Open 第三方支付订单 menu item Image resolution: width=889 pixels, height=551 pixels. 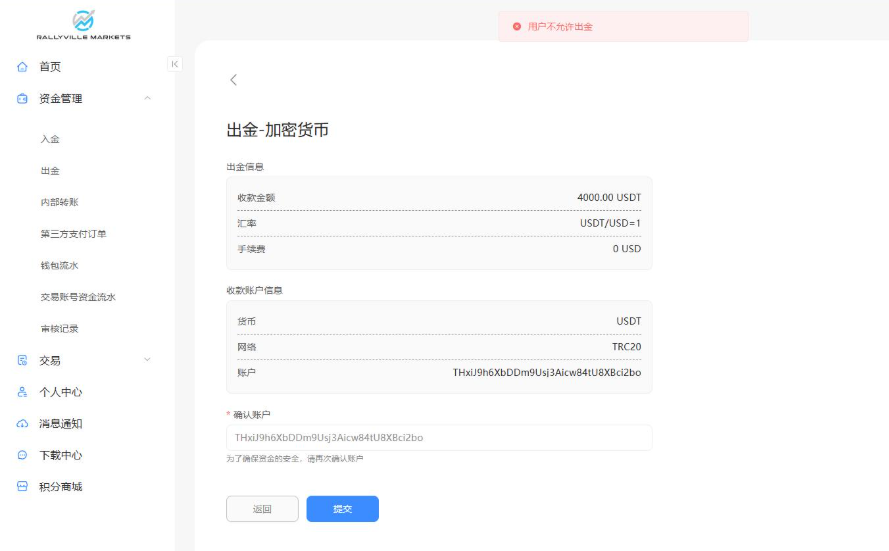click(x=73, y=234)
